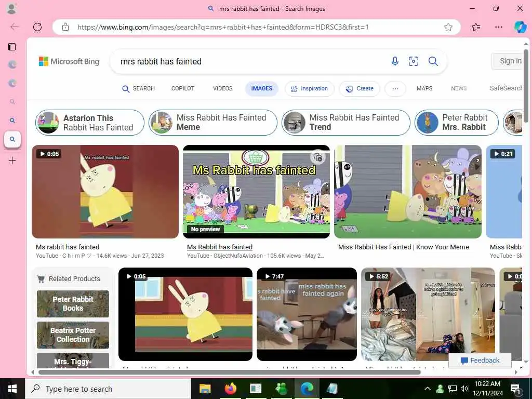Switch to VIDEOS tab
The width and height of the screenshot is (532, 399).
(x=222, y=88)
